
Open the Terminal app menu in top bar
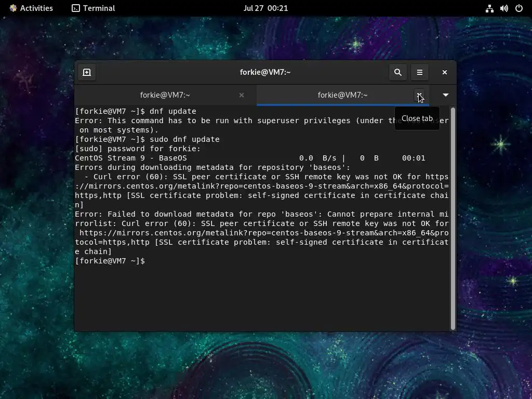coord(94,8)
